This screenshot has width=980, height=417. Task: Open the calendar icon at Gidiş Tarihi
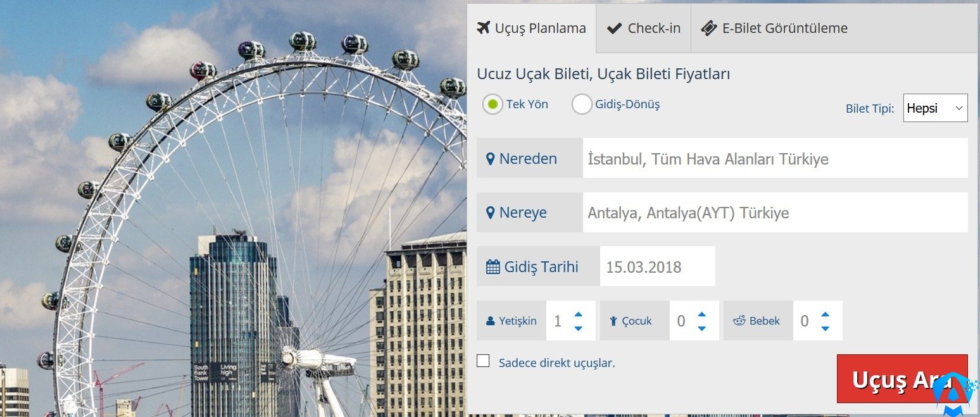493,267
